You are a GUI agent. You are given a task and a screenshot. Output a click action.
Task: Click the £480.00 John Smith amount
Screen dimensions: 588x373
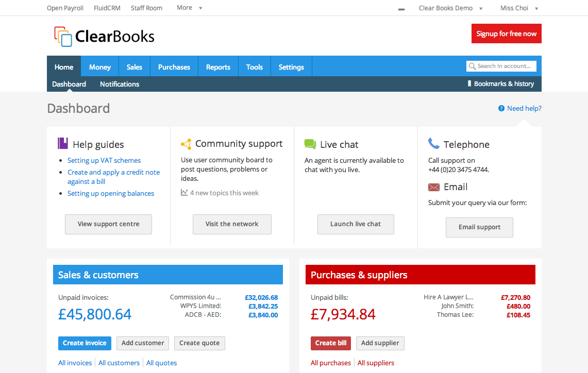click(x=518, y=306)
